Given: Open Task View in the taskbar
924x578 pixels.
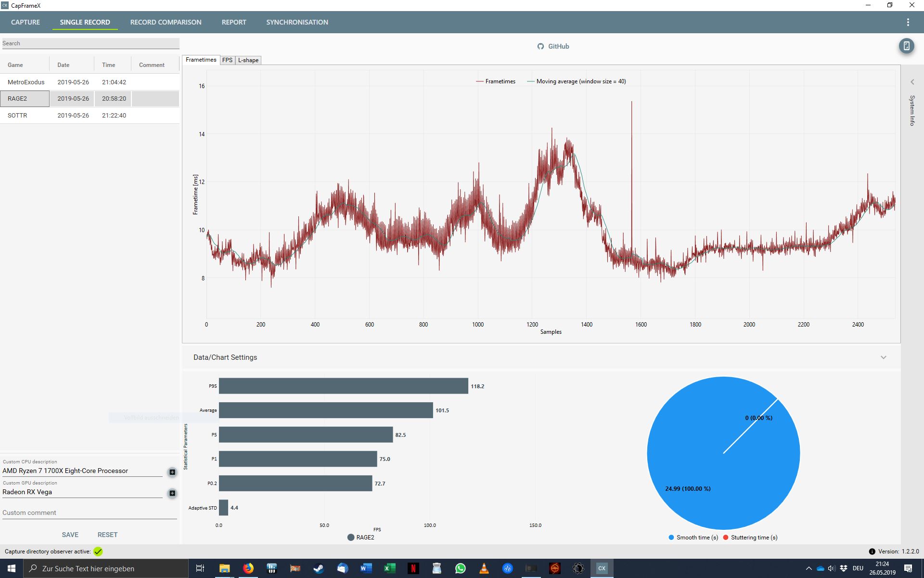Looking at the screenshot, I should 200,568.
